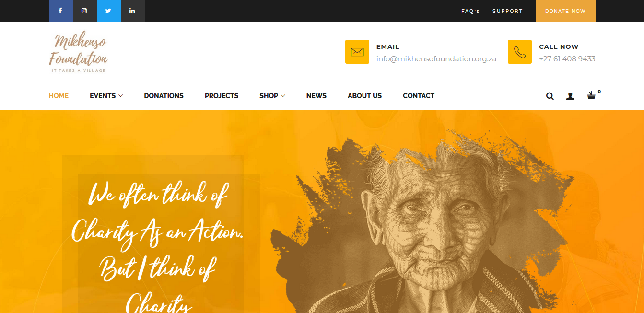Click the Donate Now button
Viewport: 644px width, 313px height.
tap(565, 11)
